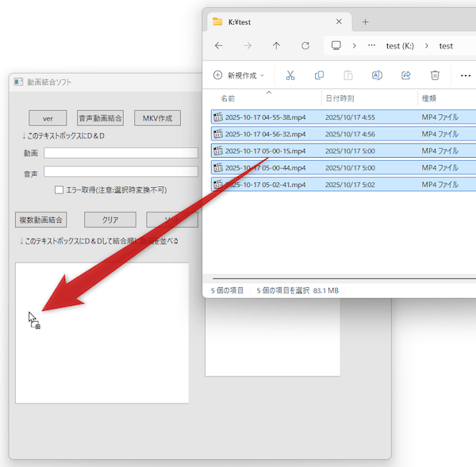Click date 2025/10/17 4:55
The width and height of the screenshot is (476, 467).
(350, 117)
